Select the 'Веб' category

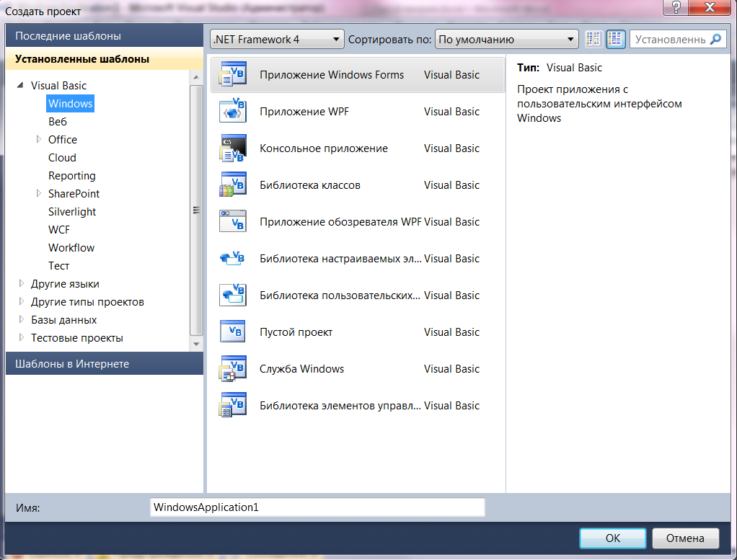(x=58, y=121)
